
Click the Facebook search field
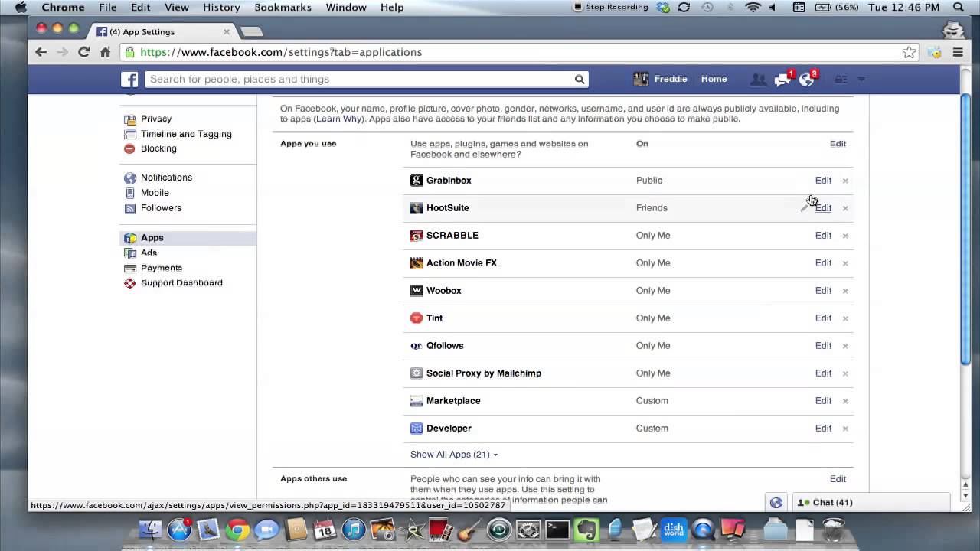point(358,80)
